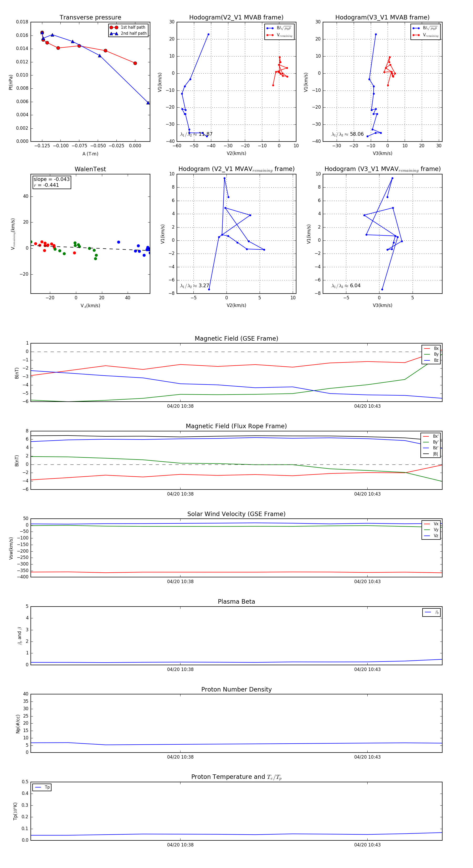Click the 'V2(km/s)' x-axis label of V2_V1 MVAVremaining hodogram
The width and height of the screenshot is (473, 868).
click(236, 306)
